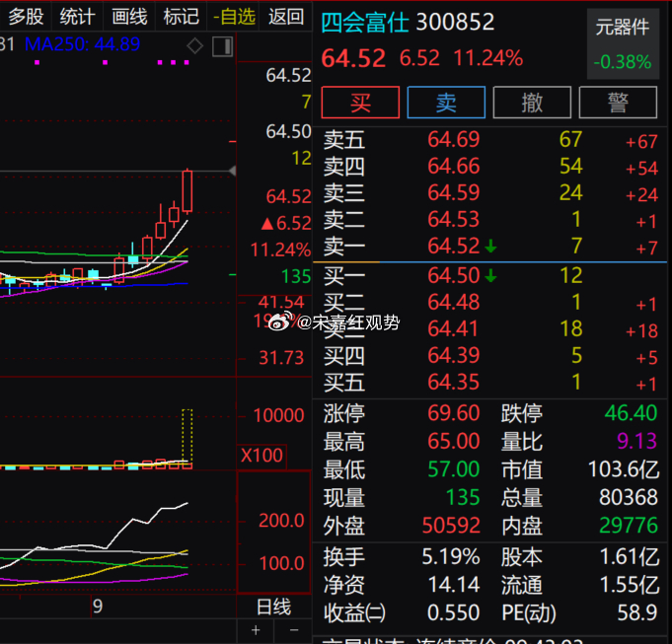Click the 总量 value 80368
The height and width of the screenshot is (644, 672).
[x=629, y=497]
